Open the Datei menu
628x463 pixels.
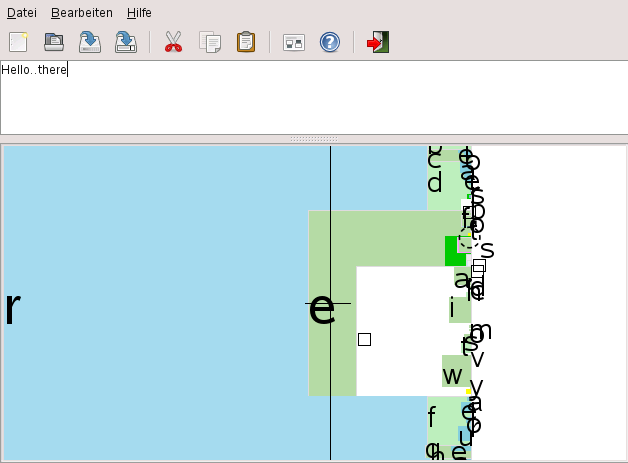(22, 13)
